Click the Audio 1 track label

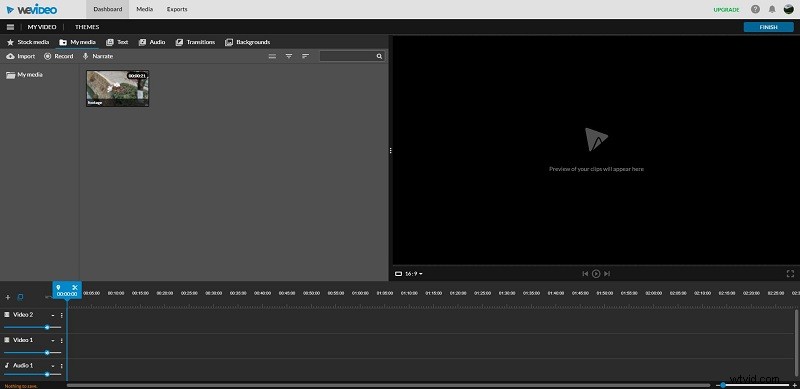(x=23, y=366)
